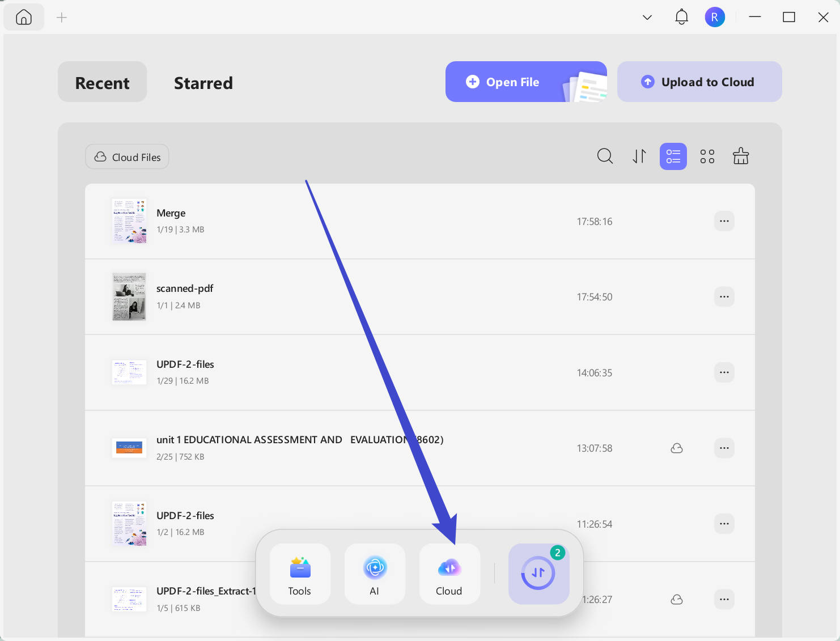
Task: Open the Cloud Files filter
Action: click(x=127, y=157)
